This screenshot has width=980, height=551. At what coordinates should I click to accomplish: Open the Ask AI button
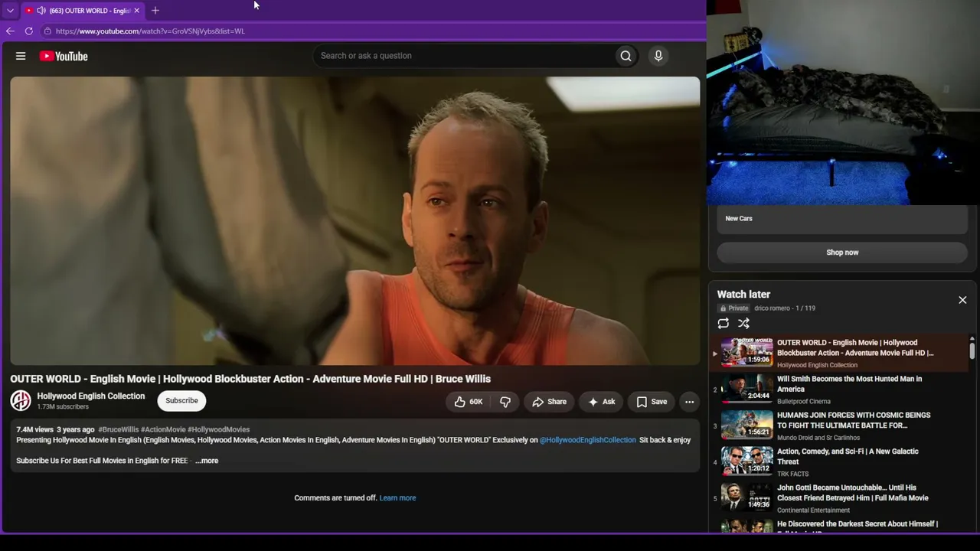pos(601,402)
